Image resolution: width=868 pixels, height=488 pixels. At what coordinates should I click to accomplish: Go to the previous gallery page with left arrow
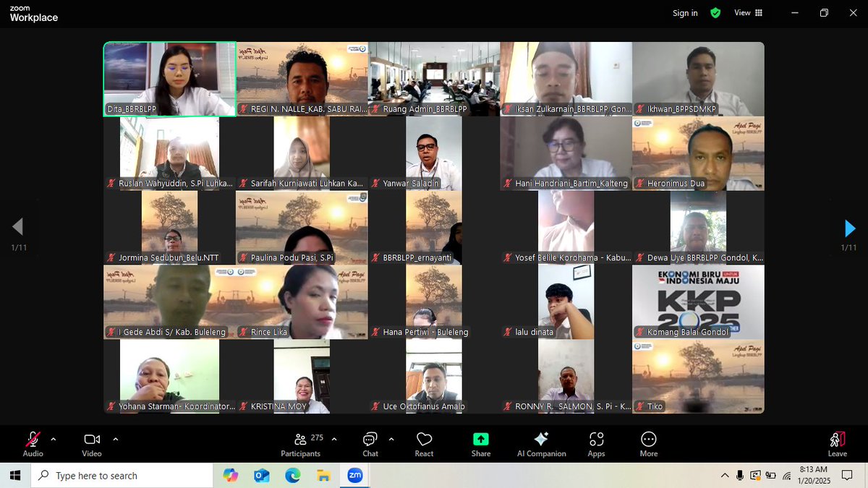tap(17, 227)
